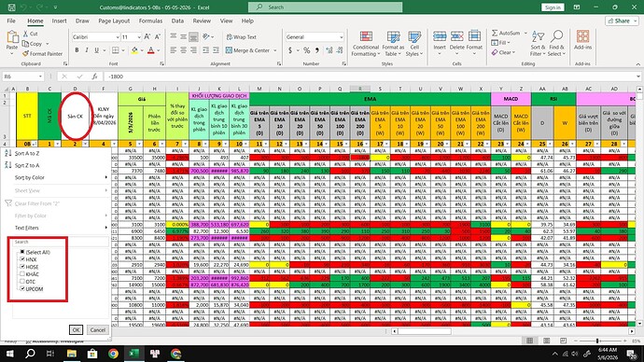The image size is (644, 362).
Task: Click the Cancel button in filter menu
Action: coord(98,329)
